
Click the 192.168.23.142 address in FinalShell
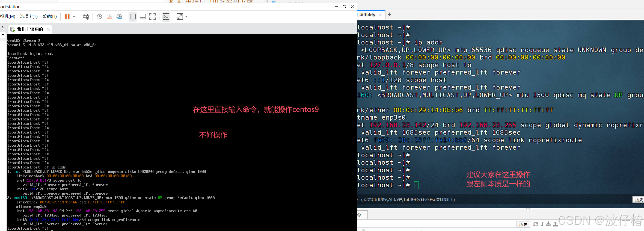coord(397,125)
